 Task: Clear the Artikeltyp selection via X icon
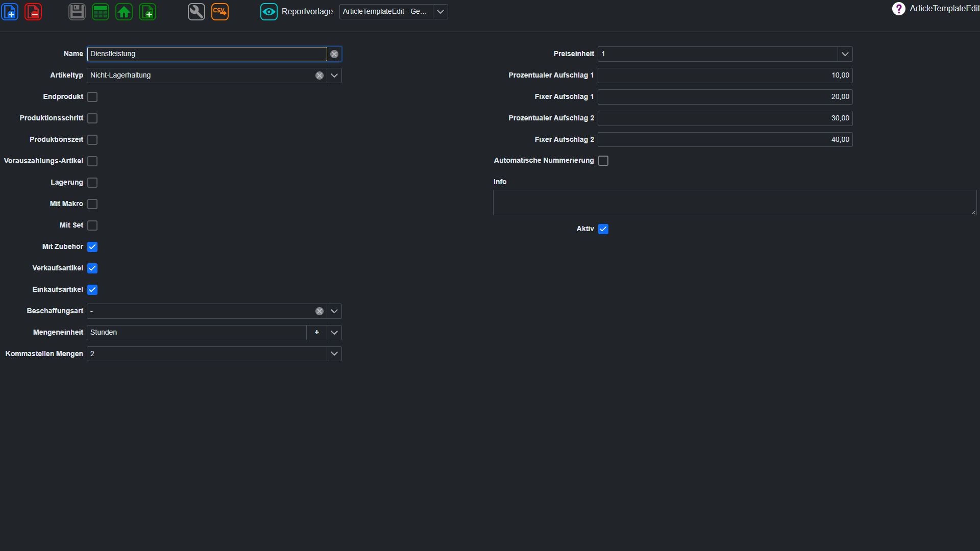(x=320, y=76)
